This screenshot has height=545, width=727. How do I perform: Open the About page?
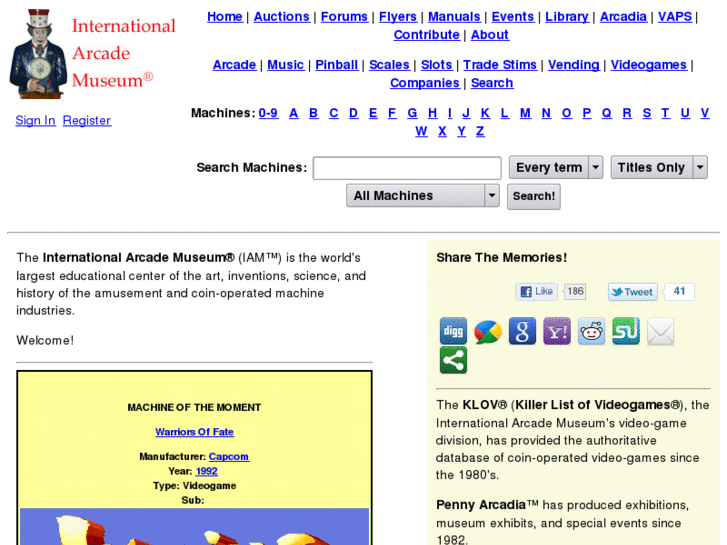coord(490,35)
